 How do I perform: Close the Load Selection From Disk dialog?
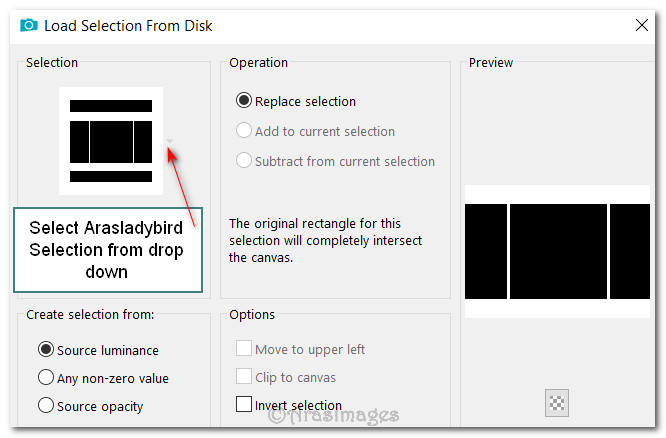point(640,27)
